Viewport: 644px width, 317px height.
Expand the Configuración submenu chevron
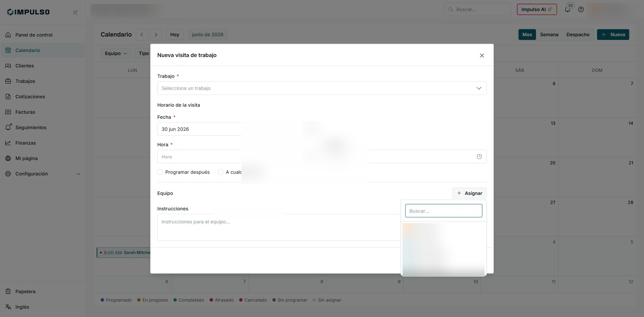click(x=78, y=174)
